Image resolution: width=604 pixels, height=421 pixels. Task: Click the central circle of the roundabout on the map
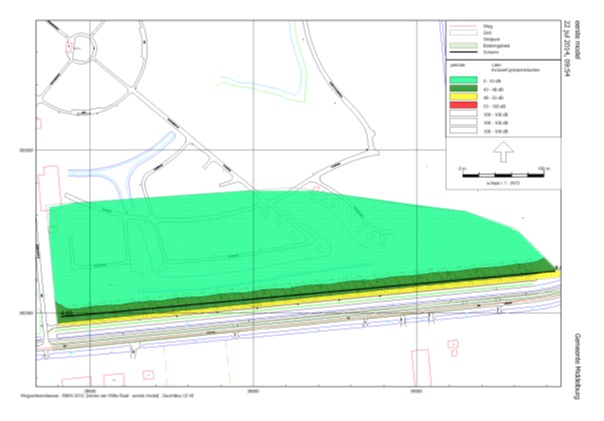click(82, 47)
